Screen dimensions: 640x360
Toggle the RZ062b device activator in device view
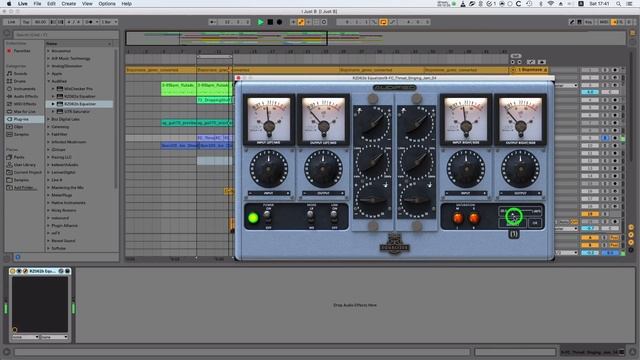13,271
